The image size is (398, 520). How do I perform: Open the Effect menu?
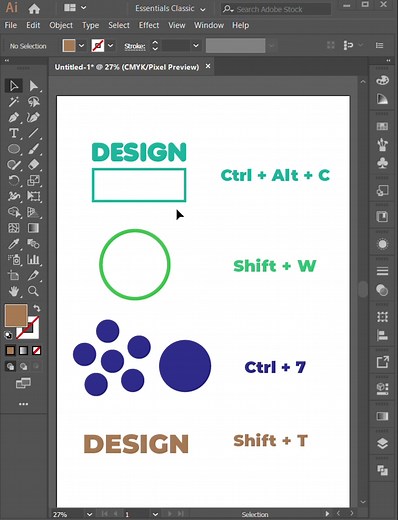coord(149,25)
